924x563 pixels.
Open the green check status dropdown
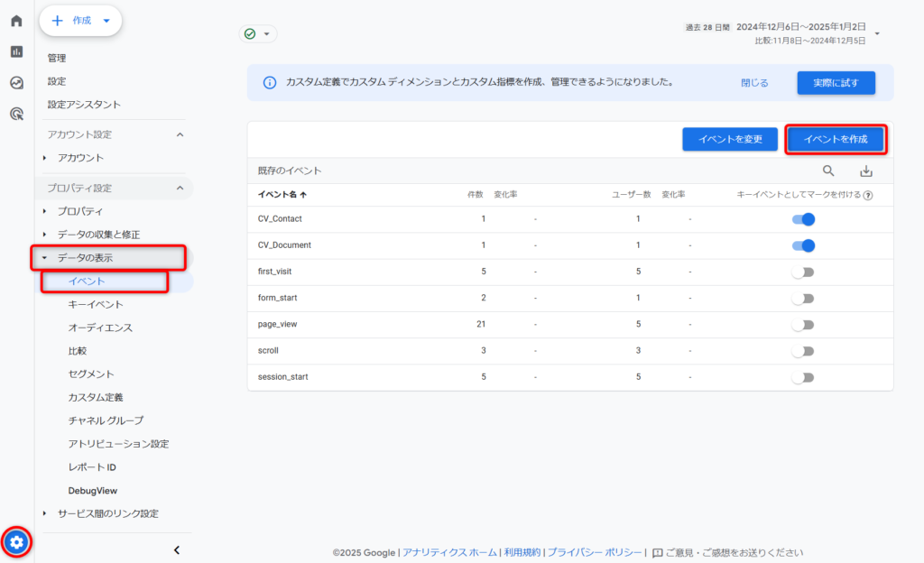pyautogui.click(x=258, y=34)
